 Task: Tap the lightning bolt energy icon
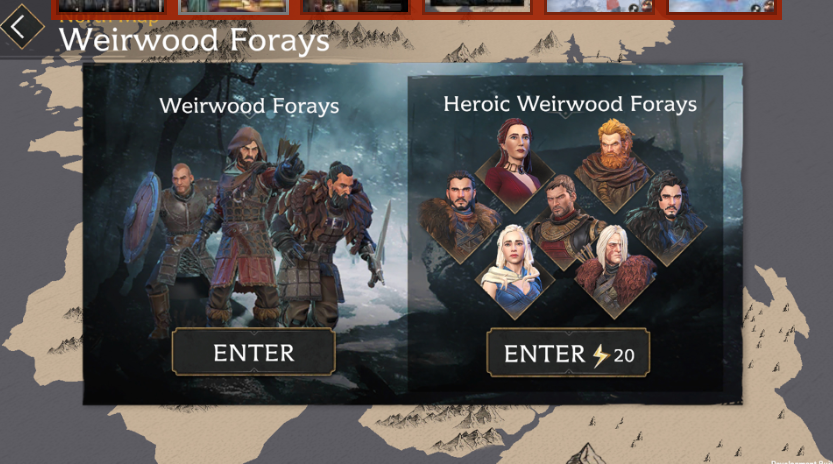[x=600, y=356]
